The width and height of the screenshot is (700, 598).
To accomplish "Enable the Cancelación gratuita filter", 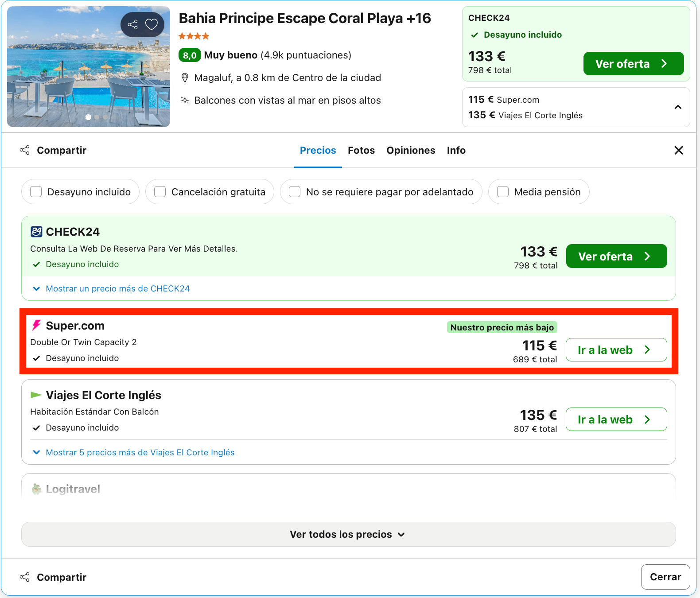I will (x=160, y=192).
